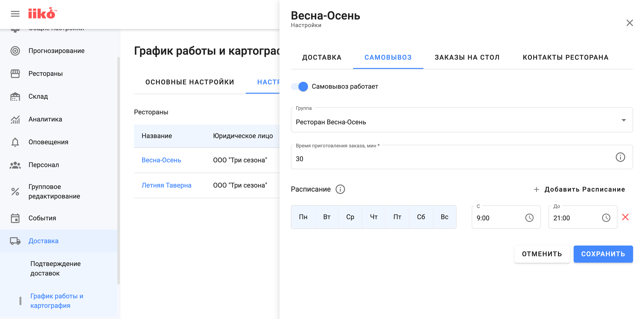Toggle Вс day in schedule
The height and width of the screenshot is (319, 644).
(444, 217)
